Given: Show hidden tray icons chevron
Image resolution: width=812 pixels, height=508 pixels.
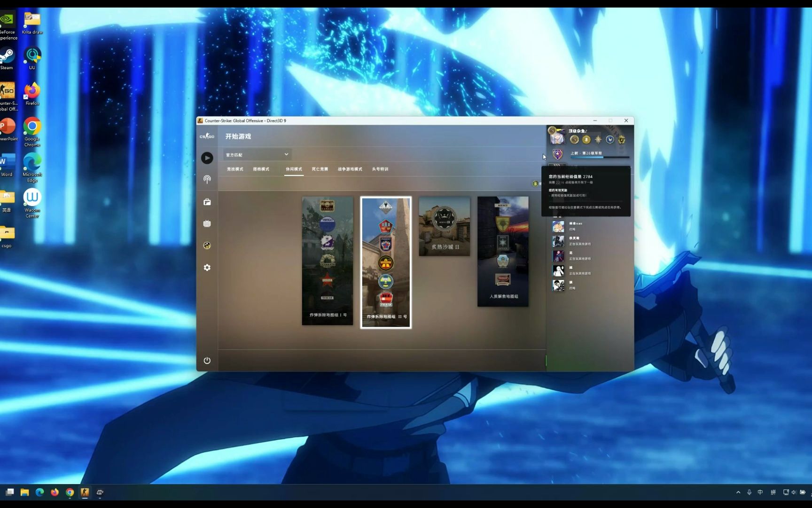Looking at the screenshot, I should click(x=738, y=492).
